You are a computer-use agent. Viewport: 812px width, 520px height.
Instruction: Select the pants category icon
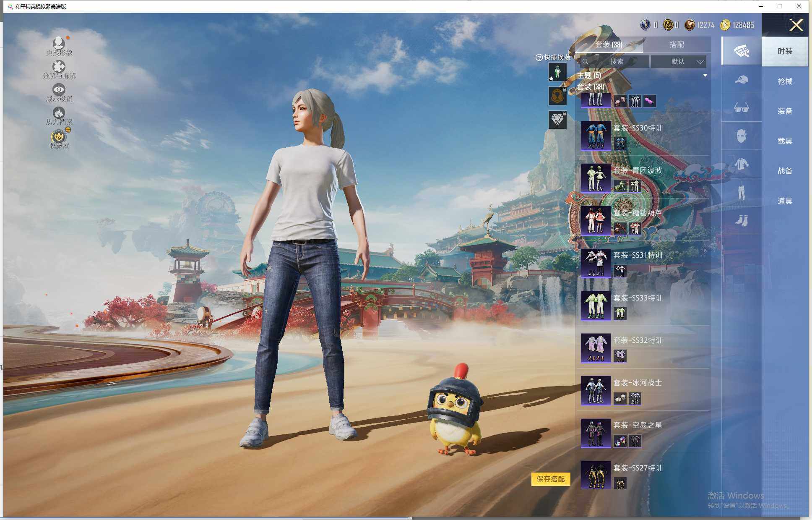coord(741,192)
